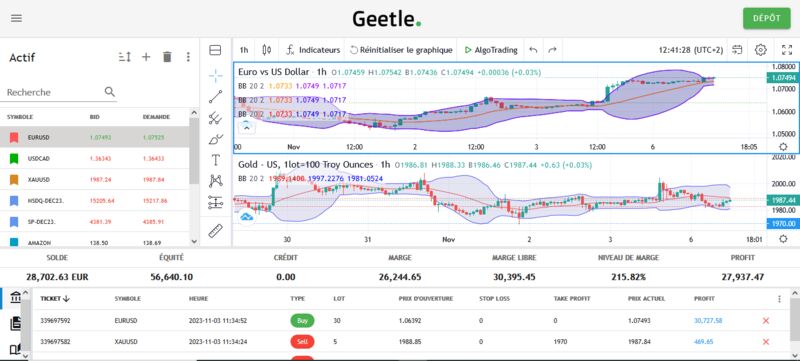This screenshot has width=800, height=361.
Task: Select the ruler measurement tool
Action: click(215, 231)
